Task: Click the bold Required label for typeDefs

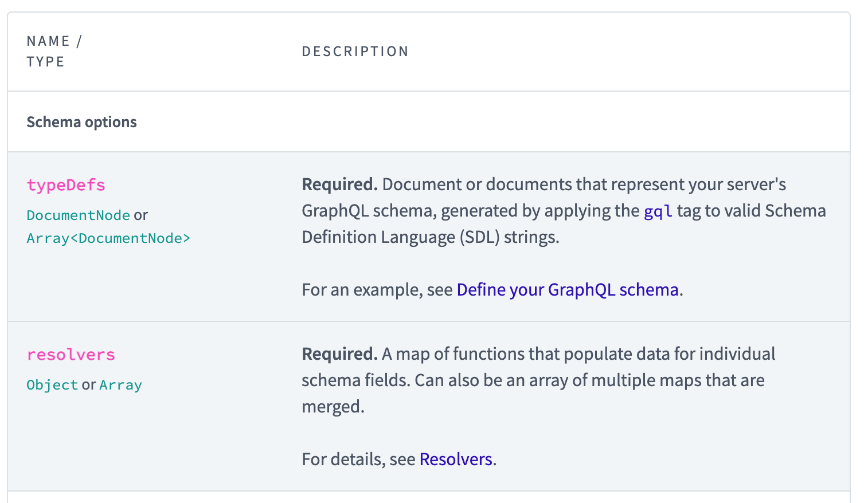Action: coord(339,184)
